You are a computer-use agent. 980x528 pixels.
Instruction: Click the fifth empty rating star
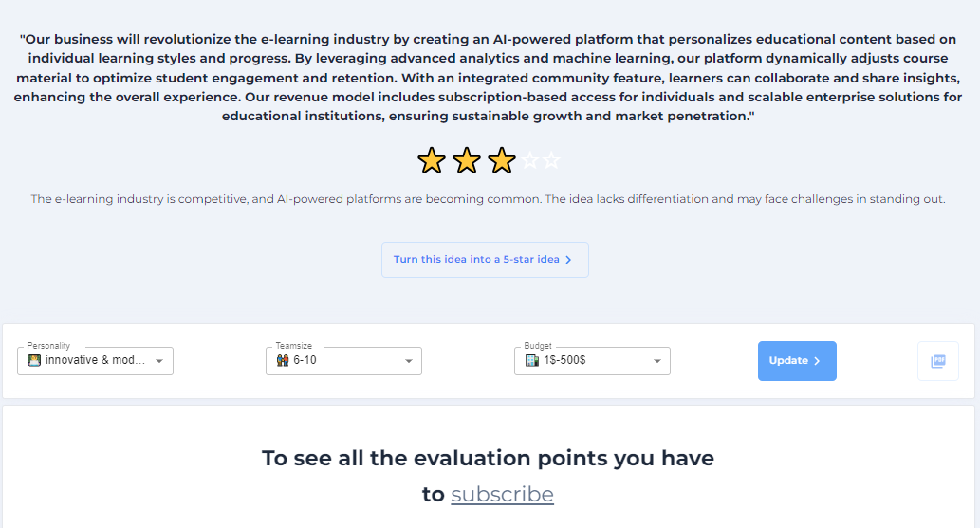click(552, 161)
